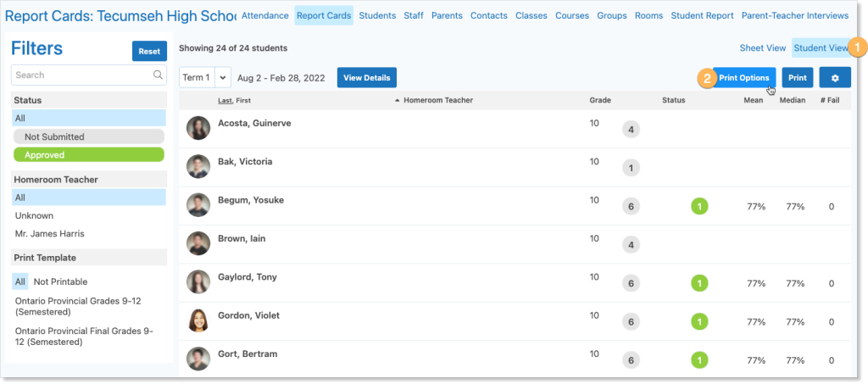Image resolution: width=868 pixels, height=384 pixels.
Task: Click Yosuke Begum's profile photo
Action: (198, 205)
